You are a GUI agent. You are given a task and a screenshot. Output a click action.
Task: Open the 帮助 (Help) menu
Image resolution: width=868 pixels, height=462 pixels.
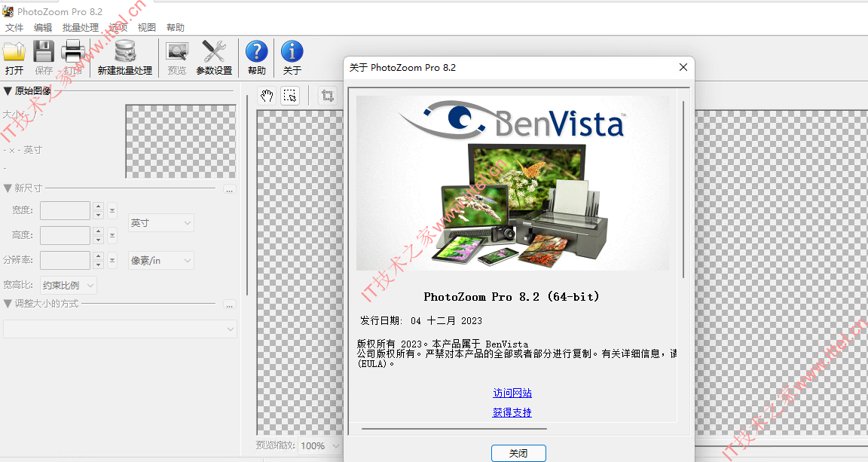point(176,28)
